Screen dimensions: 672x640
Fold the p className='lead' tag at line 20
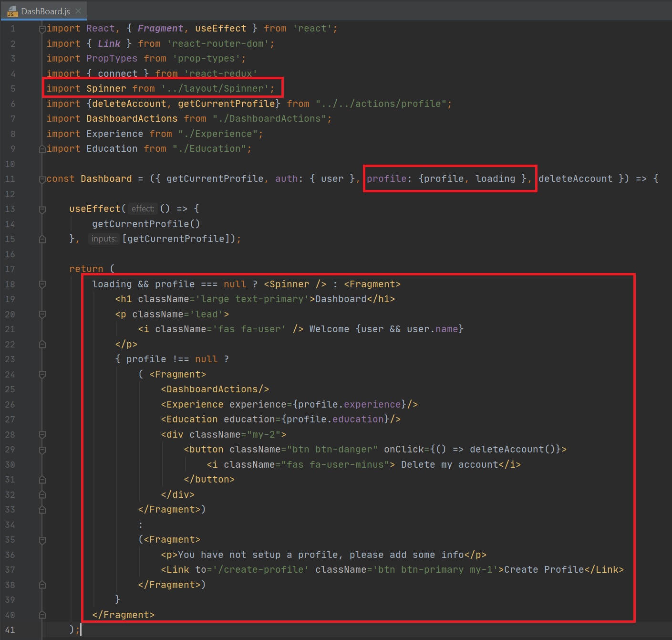pyautogui.click(x=42, y=315)
